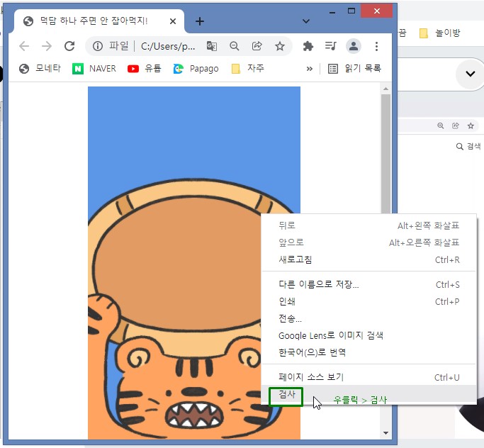Choose 페이지 소스 보기 in context menu
Viewport: 484px width, 448px height.
pyautogui.click(x=369, y=377)
